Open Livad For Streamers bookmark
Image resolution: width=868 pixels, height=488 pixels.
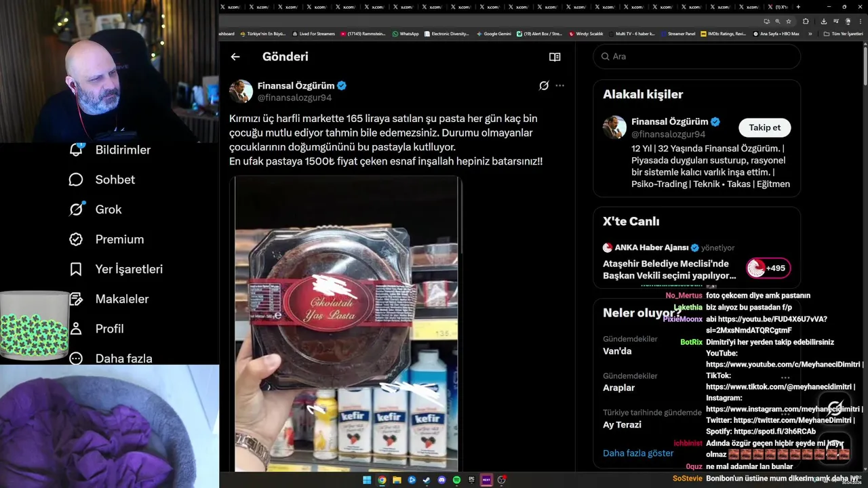pos(313,34)
